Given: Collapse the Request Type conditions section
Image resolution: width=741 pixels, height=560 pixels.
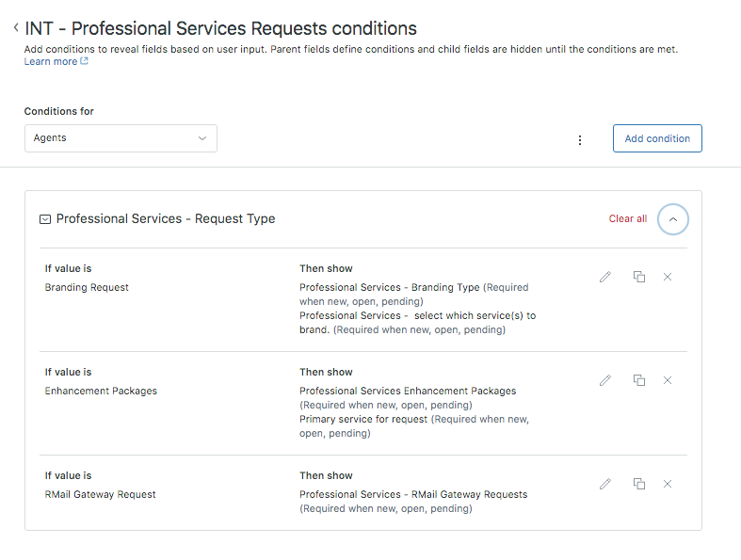Looking at the screenshot, I should click(672, 219).
